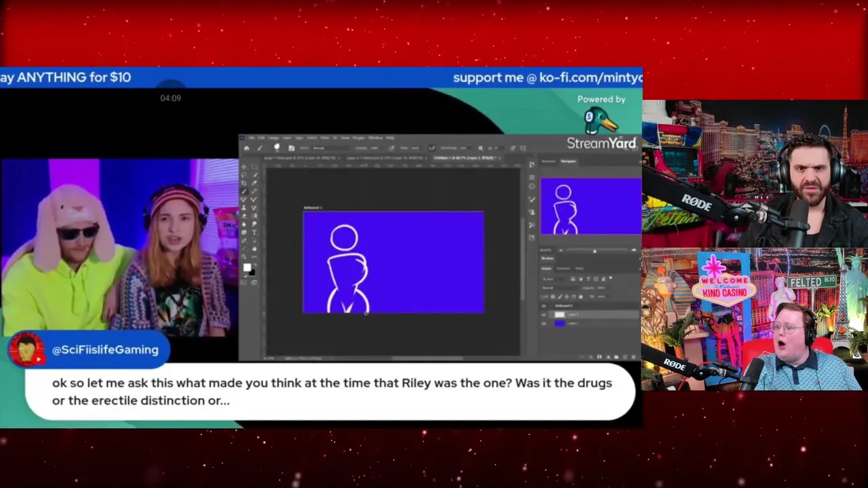
Task: Switch to the Paths tab
Action: [579, 268]
